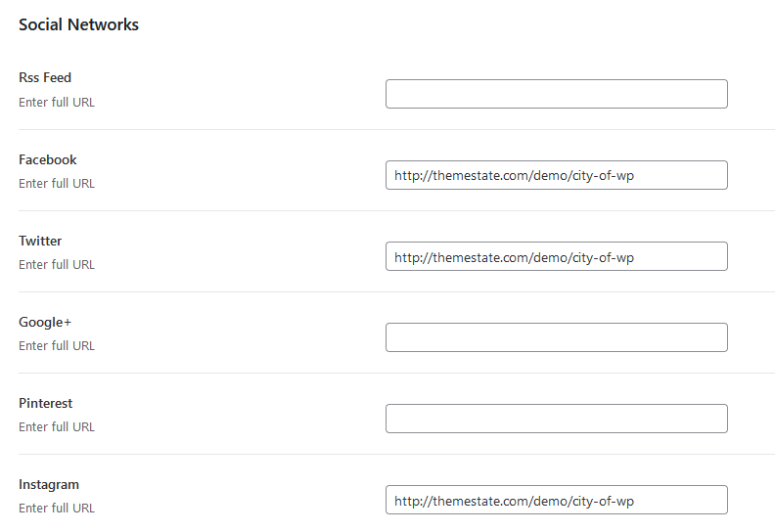Screen dimensions: 775x532
Task: Click the Rss Feed URL input field
Action: (557, 94)
